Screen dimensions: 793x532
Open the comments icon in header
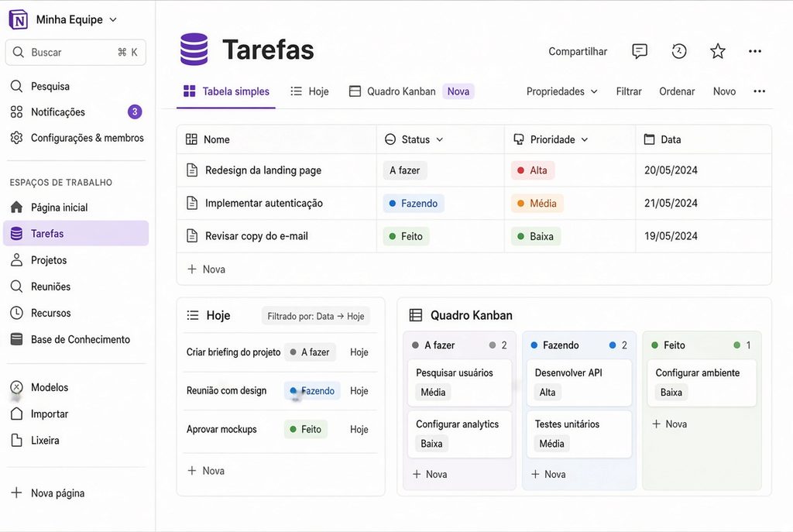click(639, 51)
